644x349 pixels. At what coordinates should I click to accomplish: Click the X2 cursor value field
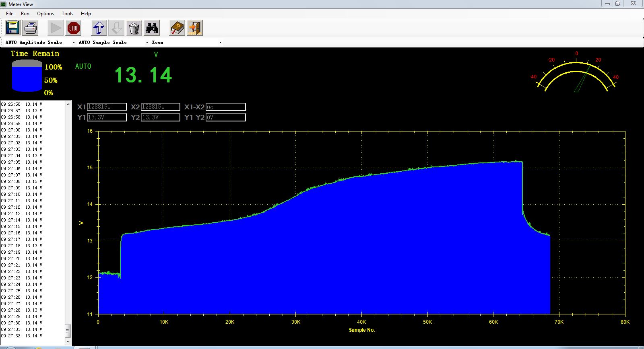pyautogui.click(x=160, y=107)
